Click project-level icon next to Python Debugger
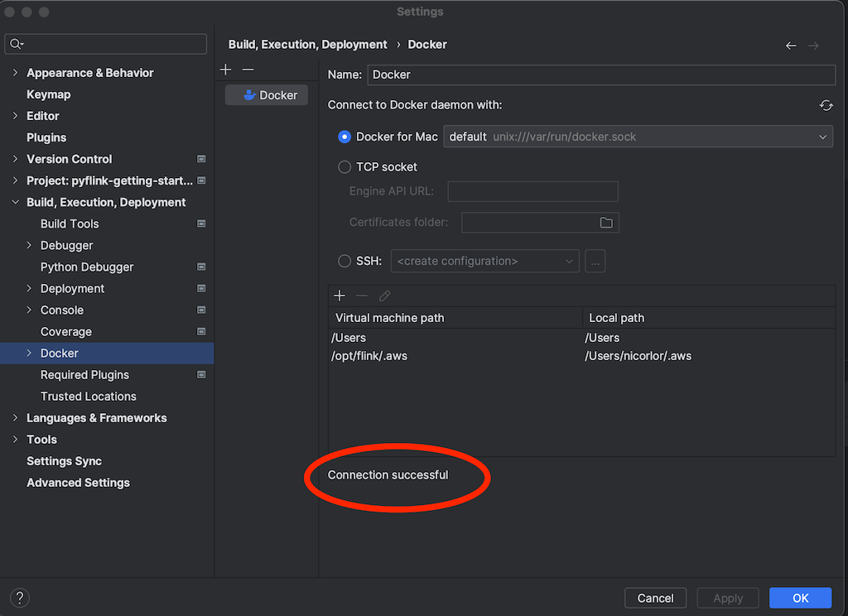 [201, 267]
